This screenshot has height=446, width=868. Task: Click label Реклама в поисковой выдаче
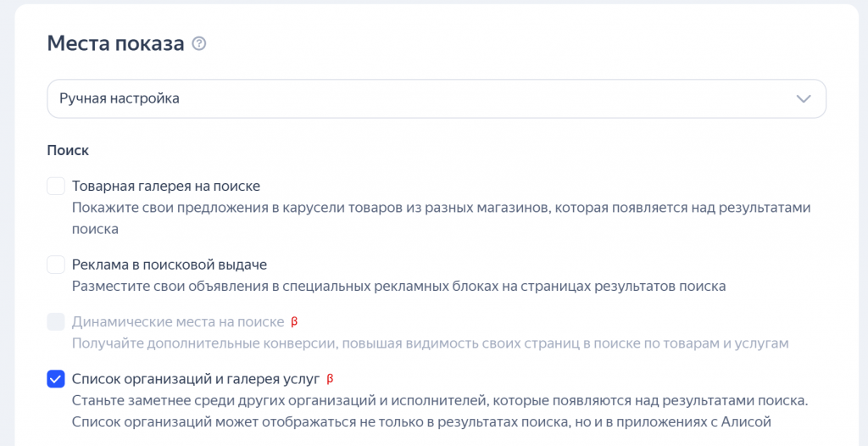click(170, 265)
